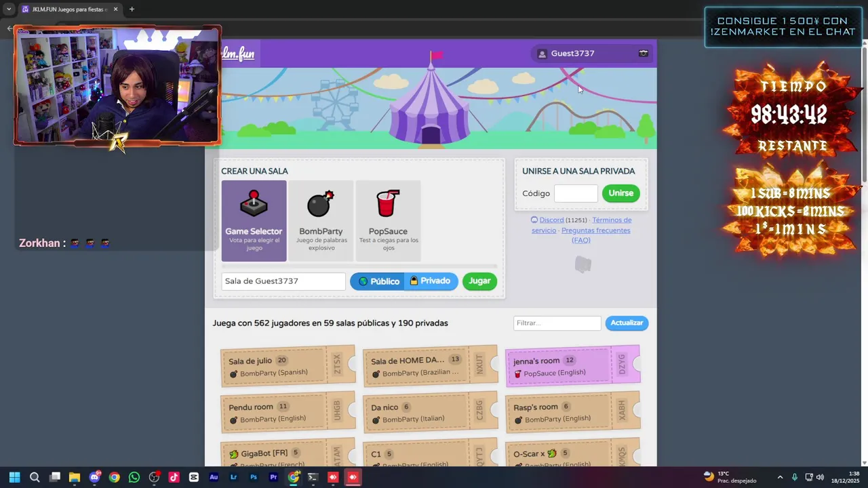Click the network icon in system tray
The height and width of the screenshot is (488, 868).
click(x=808, y=477)
